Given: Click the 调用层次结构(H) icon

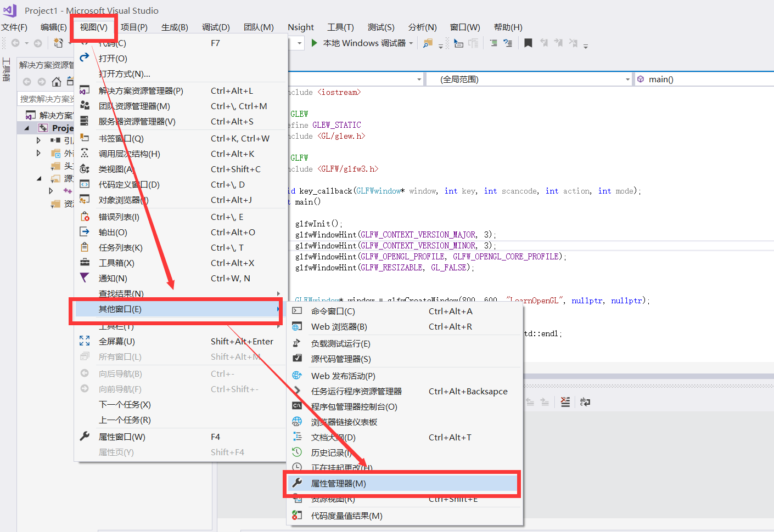Looking at the screenshot, I should (x=85, y=153).
